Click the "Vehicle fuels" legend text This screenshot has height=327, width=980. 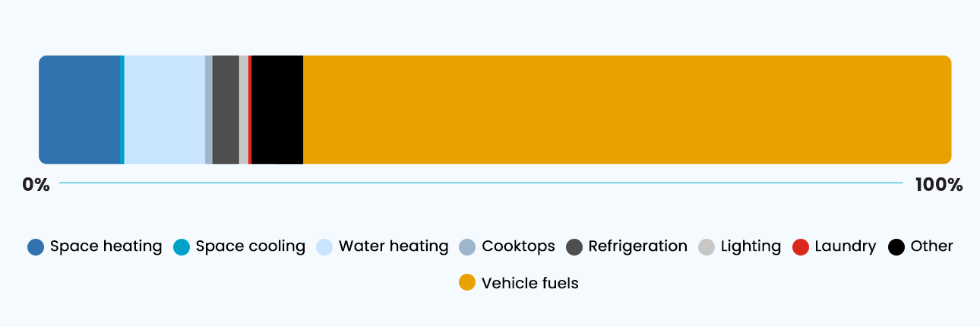(530, 283)
